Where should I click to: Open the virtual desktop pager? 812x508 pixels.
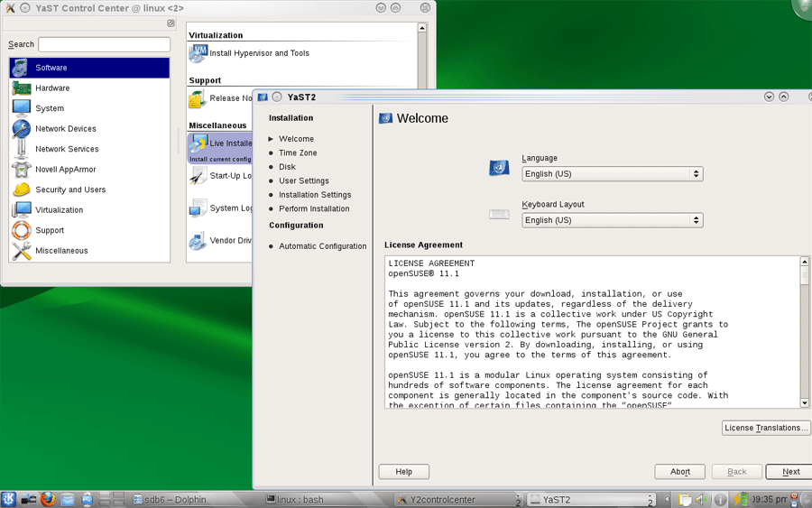112,499
